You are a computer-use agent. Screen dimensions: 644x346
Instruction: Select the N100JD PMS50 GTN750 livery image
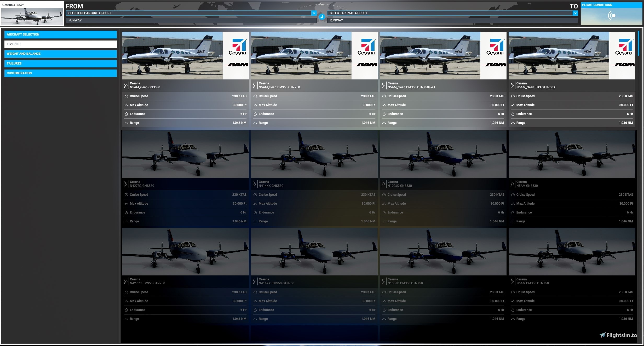pos(443,252)
